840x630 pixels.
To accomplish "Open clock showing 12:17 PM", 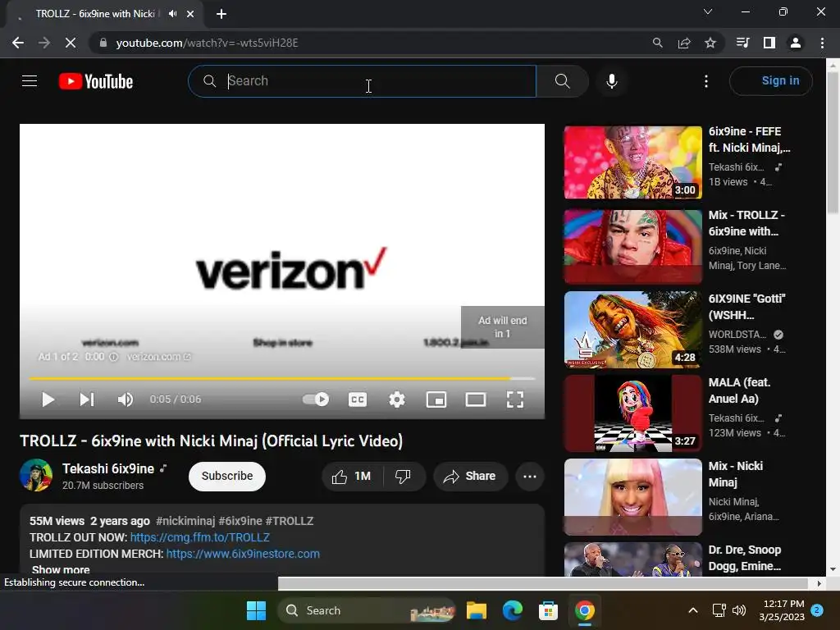I will [782, 610].
